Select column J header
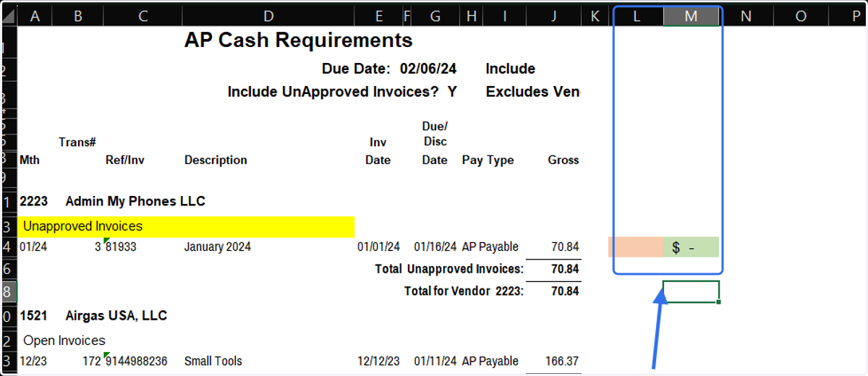 click(553, 16)
